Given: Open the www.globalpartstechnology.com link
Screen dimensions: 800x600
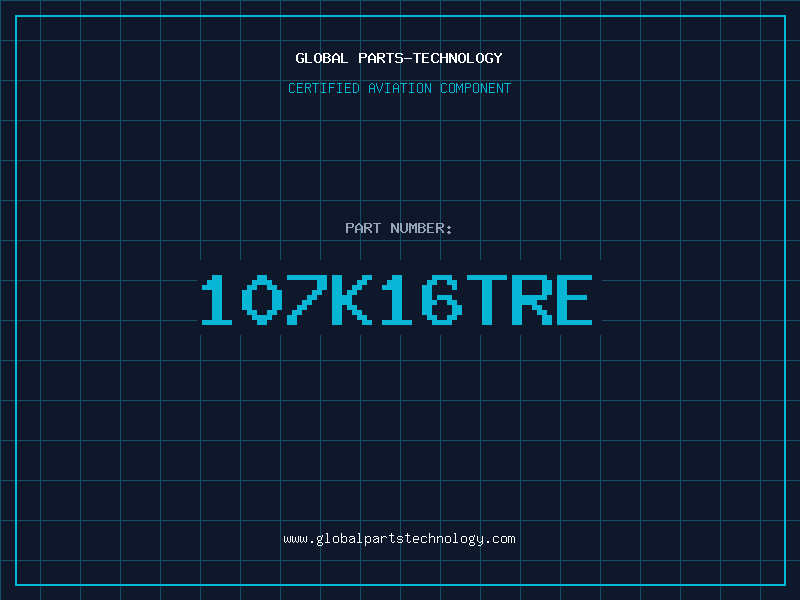Looking at the screenshot, I should (399, 539).
